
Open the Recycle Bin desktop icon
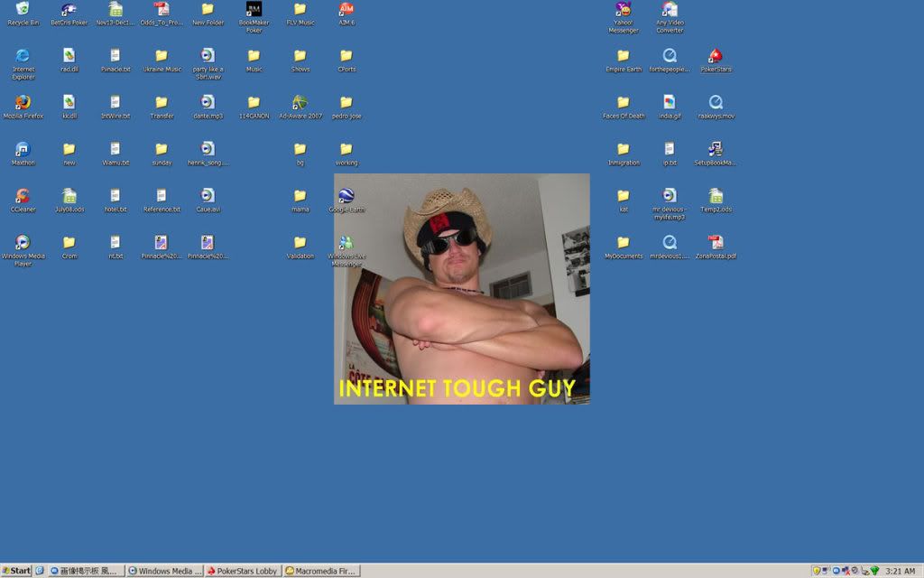(x=23, y=10)
